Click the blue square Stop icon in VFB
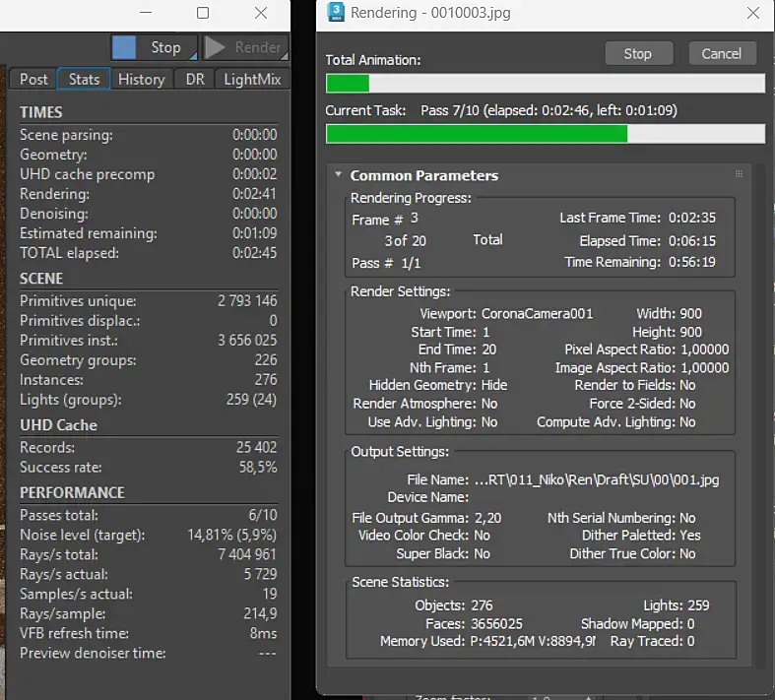Viewport: 775px width, 700px height. click(x=123, y=47)
